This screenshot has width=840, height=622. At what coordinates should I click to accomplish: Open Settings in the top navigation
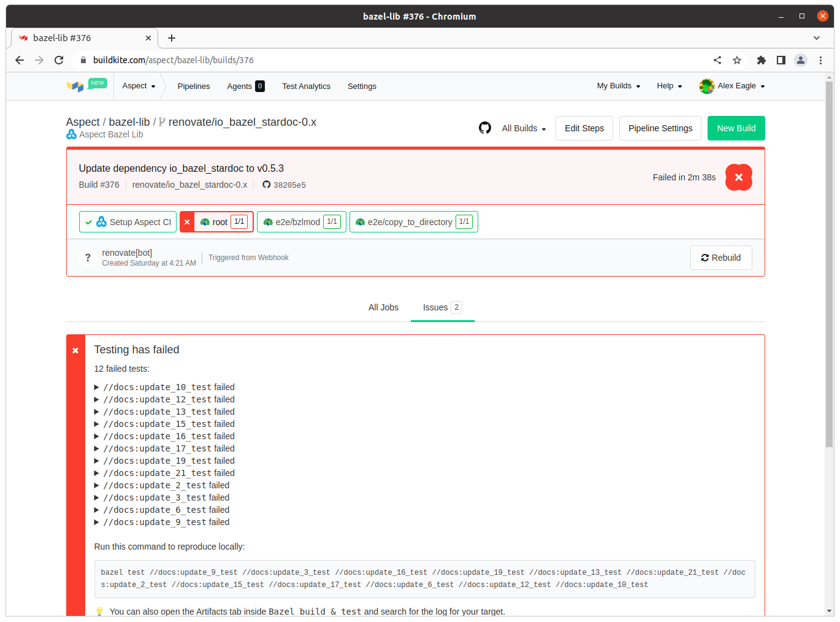click(x=362, y=86)
